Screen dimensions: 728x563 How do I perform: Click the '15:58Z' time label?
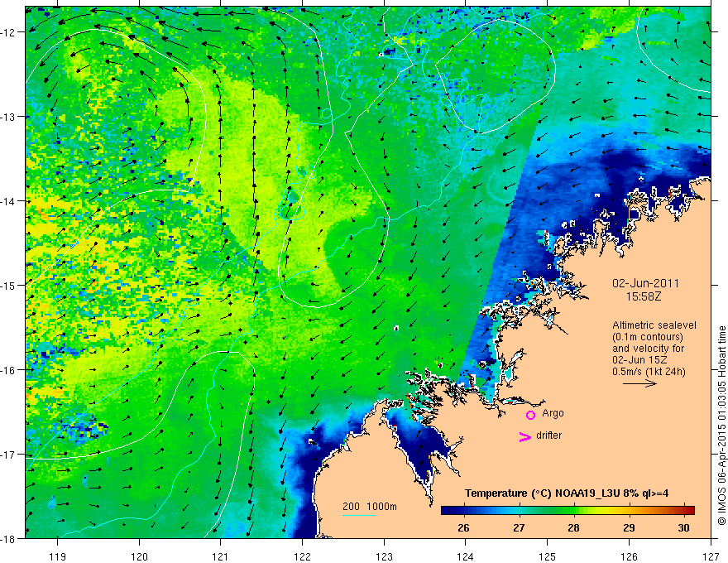(x=644, y=296)
